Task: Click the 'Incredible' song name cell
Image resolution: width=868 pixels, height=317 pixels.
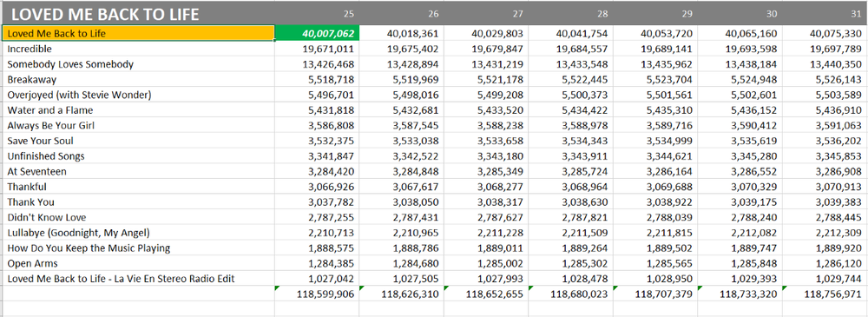Action: [x=138, y=49]
